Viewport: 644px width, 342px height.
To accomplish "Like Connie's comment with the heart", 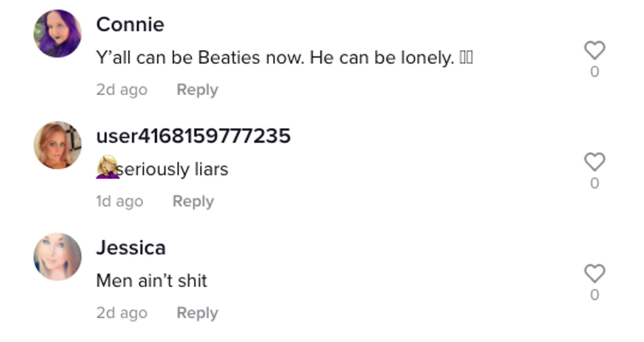I will click(594, 50).
